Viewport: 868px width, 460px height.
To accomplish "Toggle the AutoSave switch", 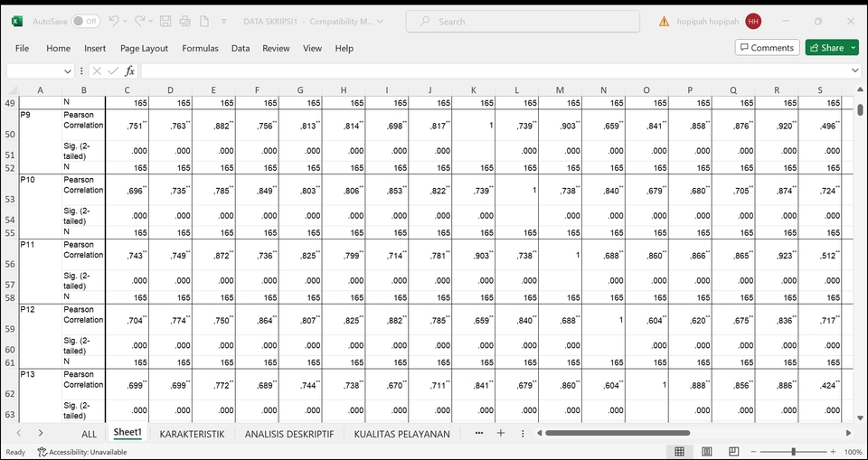I will coord(86,22).
